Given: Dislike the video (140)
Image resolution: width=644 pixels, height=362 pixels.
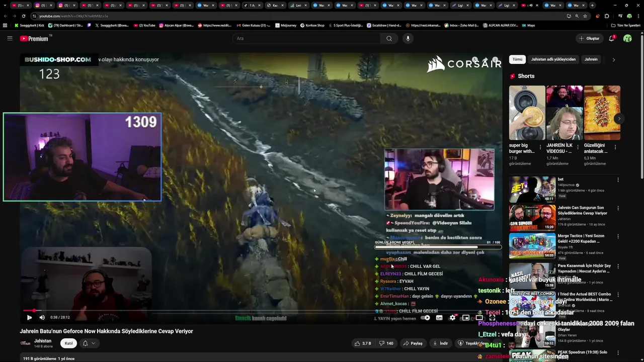Looking at the screenshot, I should pos(386,343).
